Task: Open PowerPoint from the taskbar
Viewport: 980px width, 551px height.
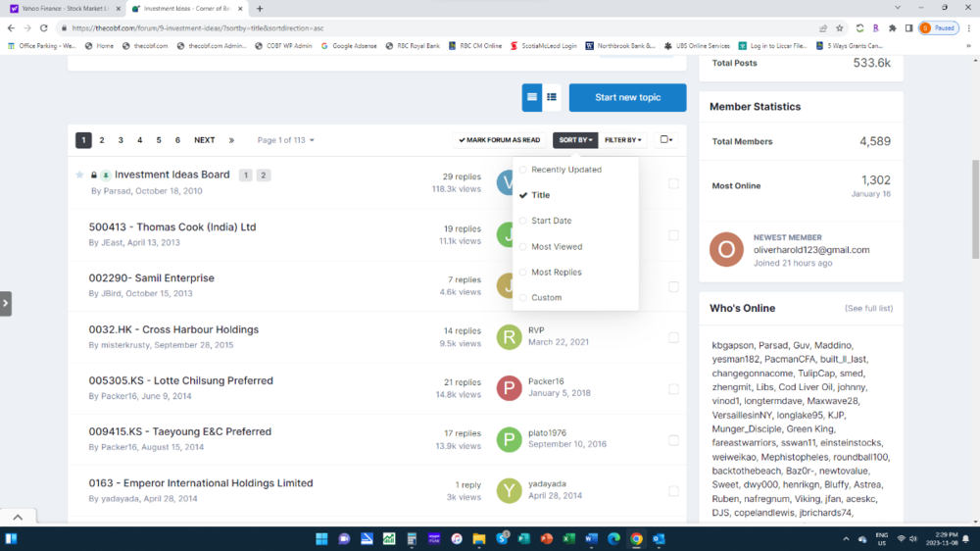Action: 546,538
